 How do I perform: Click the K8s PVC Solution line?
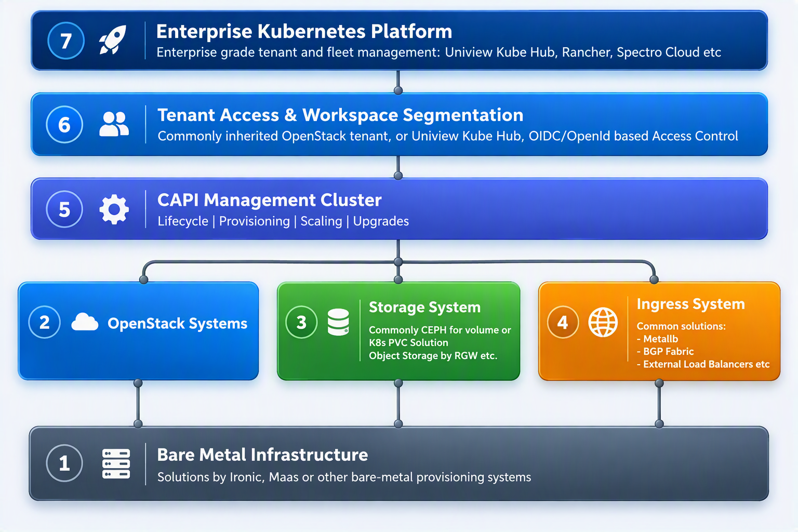(408, 343)
